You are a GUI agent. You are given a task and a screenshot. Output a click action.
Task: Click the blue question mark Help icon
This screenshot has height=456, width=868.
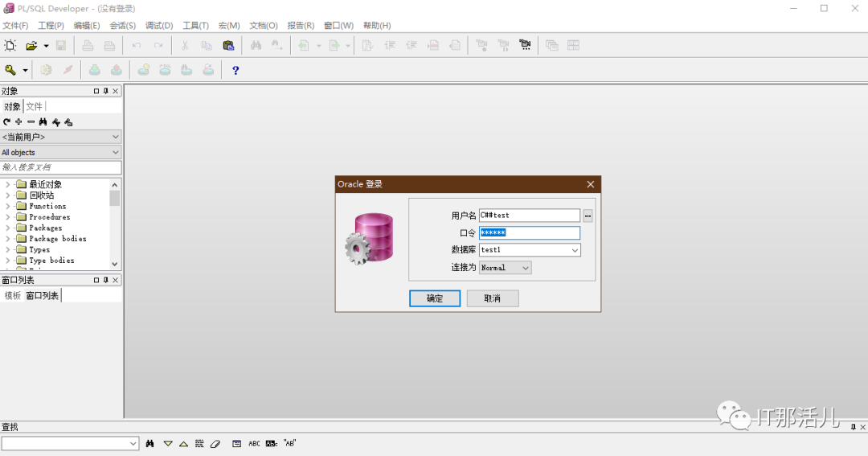click(235, 70)
